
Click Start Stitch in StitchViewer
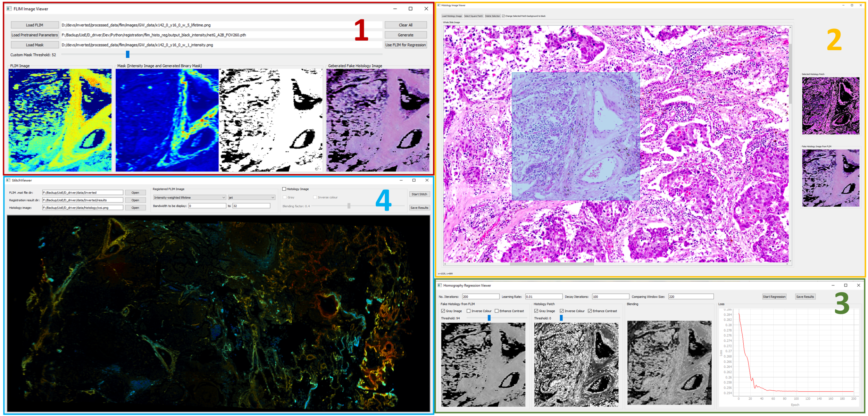(x=419, y=194)
